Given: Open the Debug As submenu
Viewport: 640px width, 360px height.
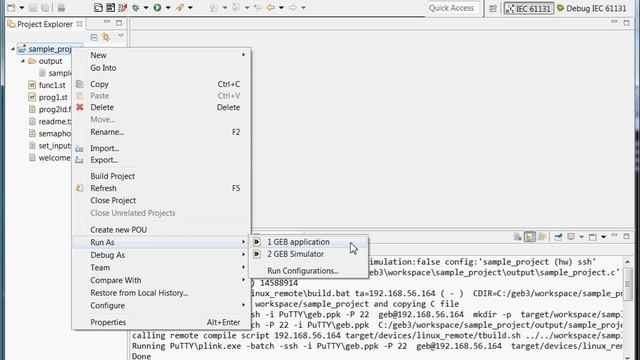Looking at the screenshot, I should coord(162,255).
